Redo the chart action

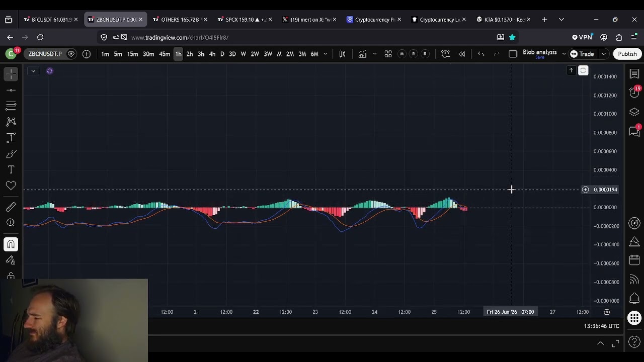tap(497, 54)
